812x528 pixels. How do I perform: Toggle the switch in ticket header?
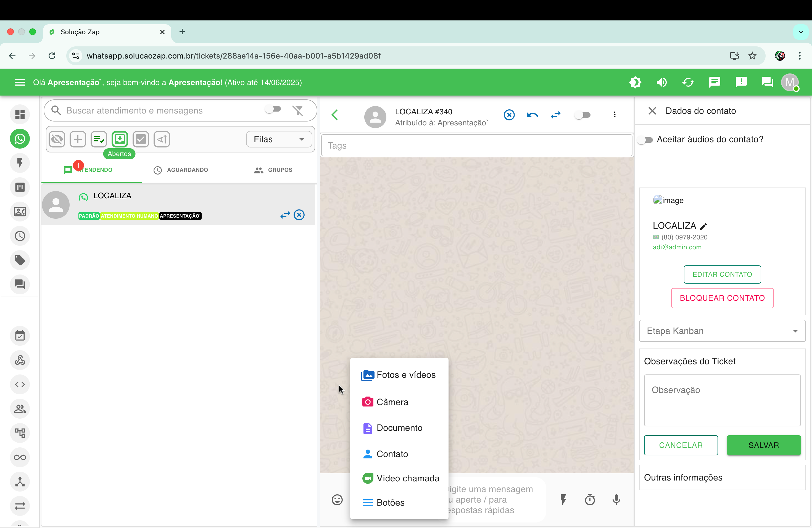point(582,115)
